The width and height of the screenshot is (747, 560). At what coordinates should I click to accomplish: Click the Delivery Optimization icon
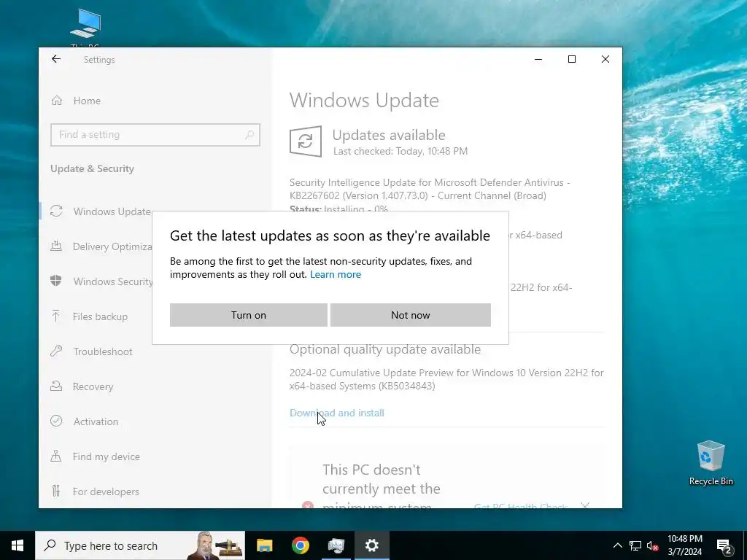pos(56,246)
